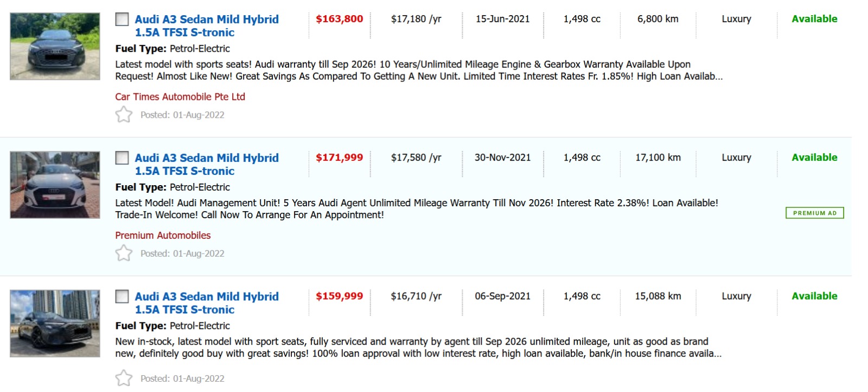Tick the checkbox for the $163,800 Audi
This screenshot has height=392, width=868.
tap(122, 20)
